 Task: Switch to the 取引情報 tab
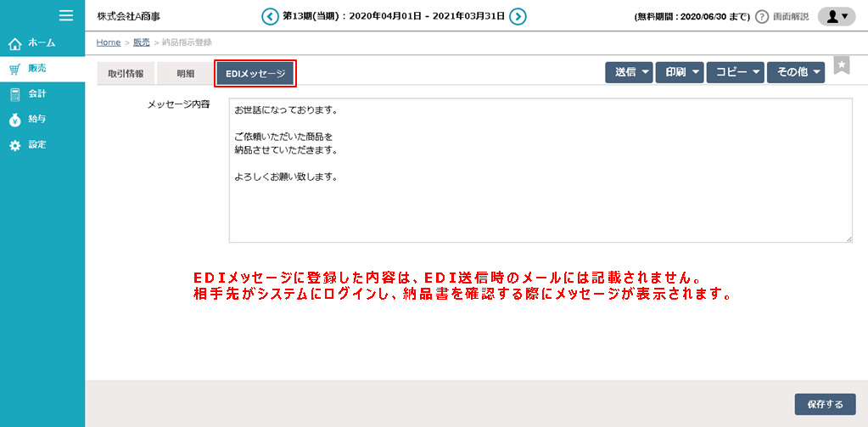pos(126,74)
